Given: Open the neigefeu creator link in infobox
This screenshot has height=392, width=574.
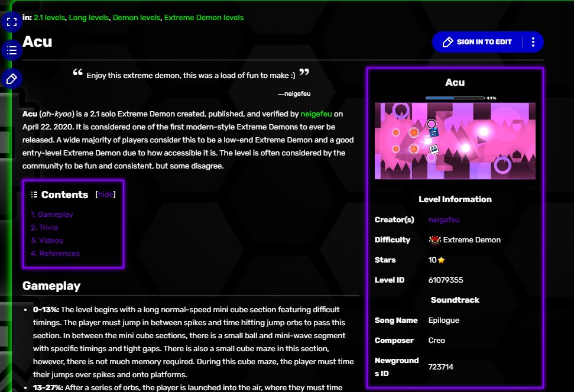Looking at the screenshot, I should click(444, 219).
